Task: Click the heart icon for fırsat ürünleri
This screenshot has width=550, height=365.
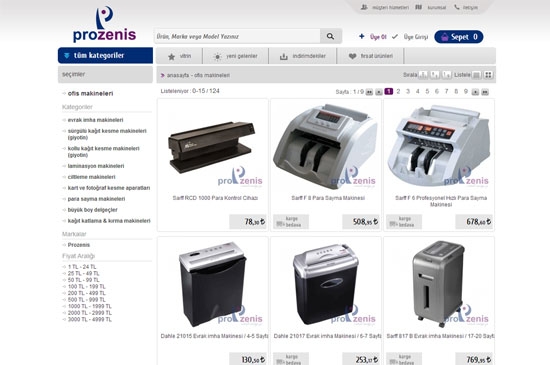Action: click(x=353, y=56)
